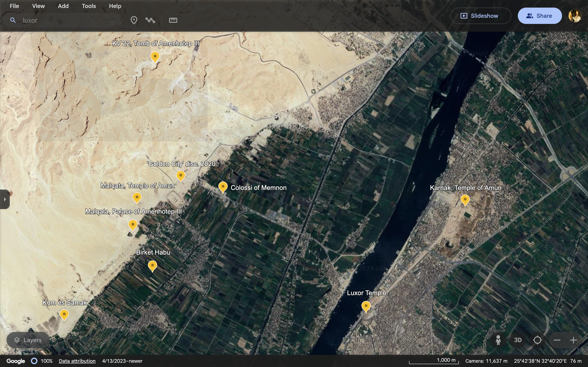This screenshot has width=588, height=367.
Task: Open the File menu
Action: click(x=14, y=6)
